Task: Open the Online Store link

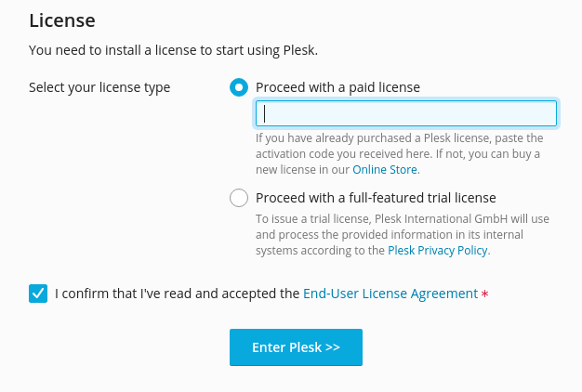Action: 385,170
